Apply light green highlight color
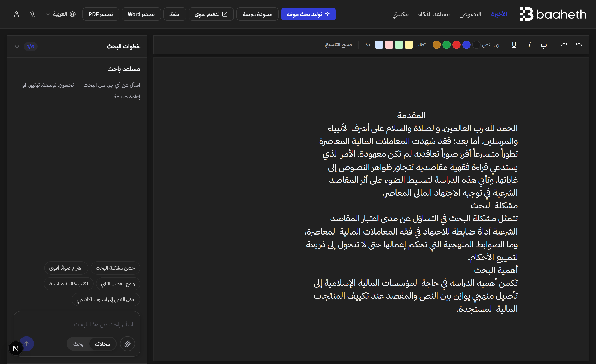The width and height of the screenshot is (596, 364). 399,45
